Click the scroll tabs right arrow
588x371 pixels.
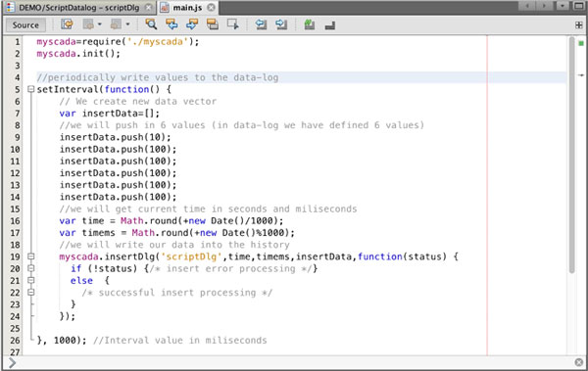[544, 6]
